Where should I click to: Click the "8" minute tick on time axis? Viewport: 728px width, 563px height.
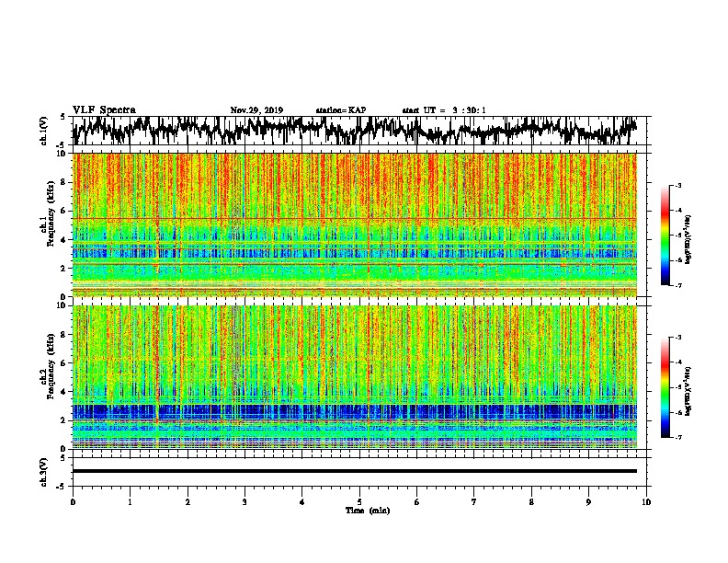point(531,502)
